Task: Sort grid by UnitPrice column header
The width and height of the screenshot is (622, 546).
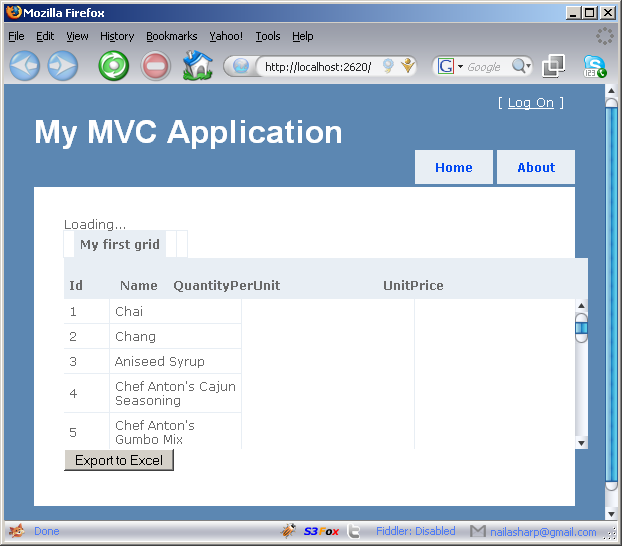Action: click(413, 285)
